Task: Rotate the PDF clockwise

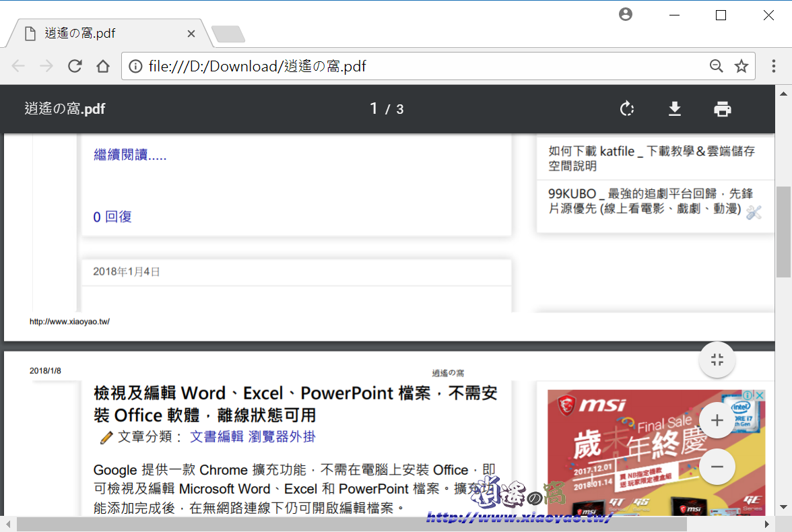Action: (x=627, y=108)
